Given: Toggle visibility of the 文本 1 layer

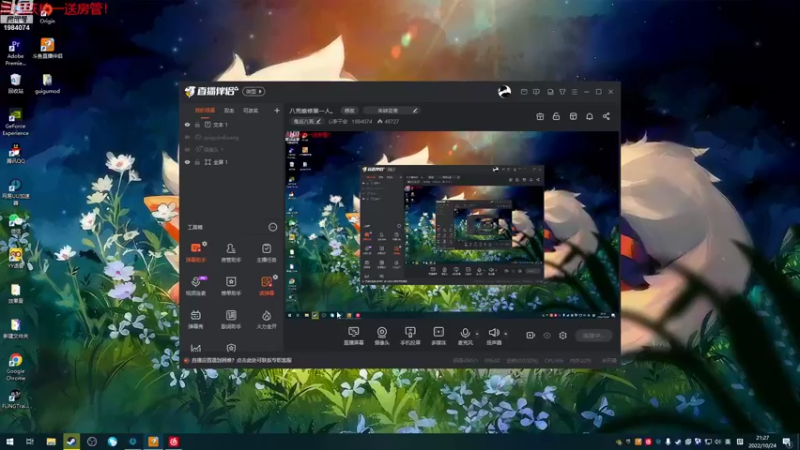Looking at the screenshot, I should (187, 124).
